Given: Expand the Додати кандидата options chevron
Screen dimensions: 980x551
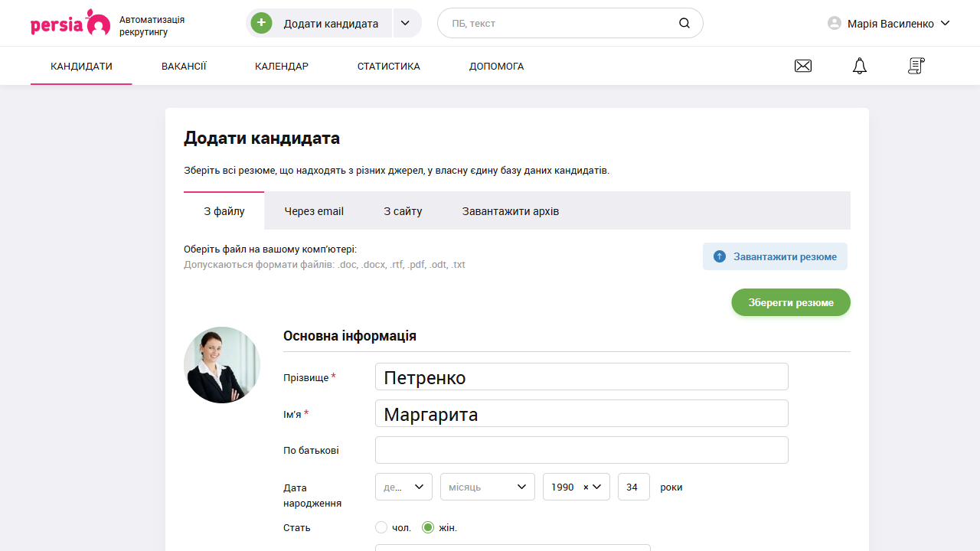Looking at the screenshot, I should point(404,23).
